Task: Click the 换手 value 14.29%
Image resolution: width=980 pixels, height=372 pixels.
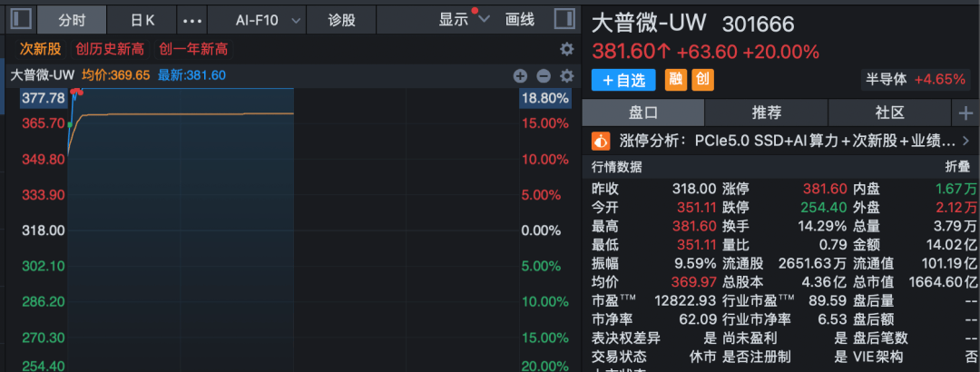Action: click(x=822, y=226)
